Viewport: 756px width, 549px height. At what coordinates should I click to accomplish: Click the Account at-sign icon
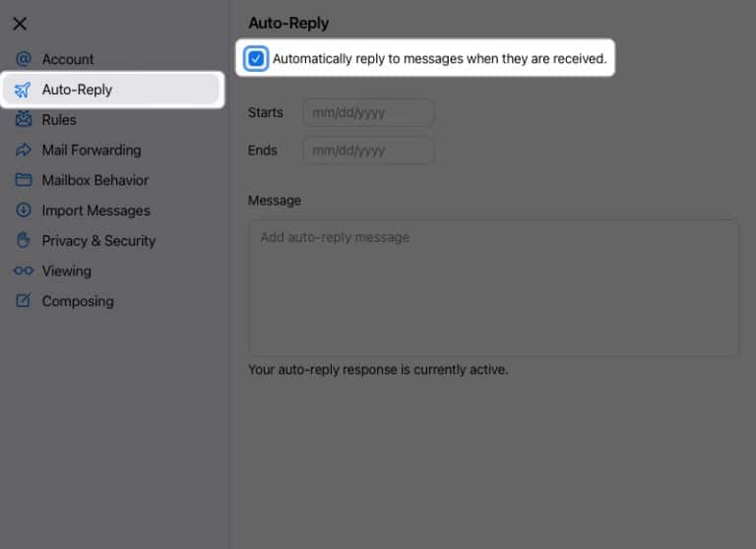[x=24, y=59]
